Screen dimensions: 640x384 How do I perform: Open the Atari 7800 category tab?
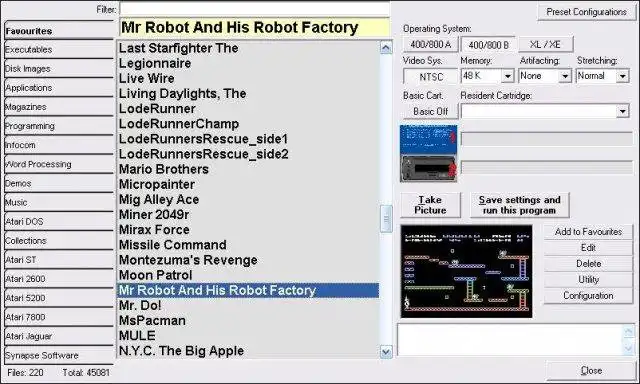[59, 317]
